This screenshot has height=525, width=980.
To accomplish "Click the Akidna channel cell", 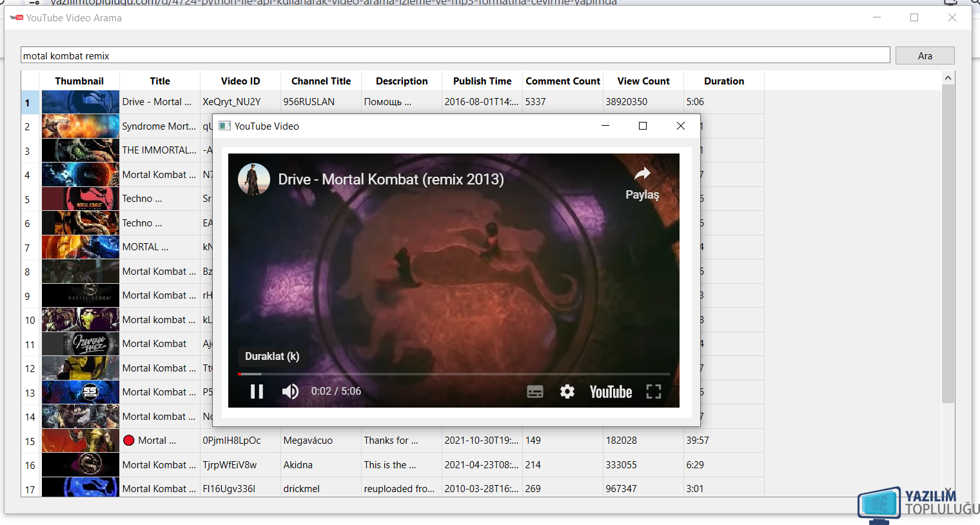I will coord(321,465).
